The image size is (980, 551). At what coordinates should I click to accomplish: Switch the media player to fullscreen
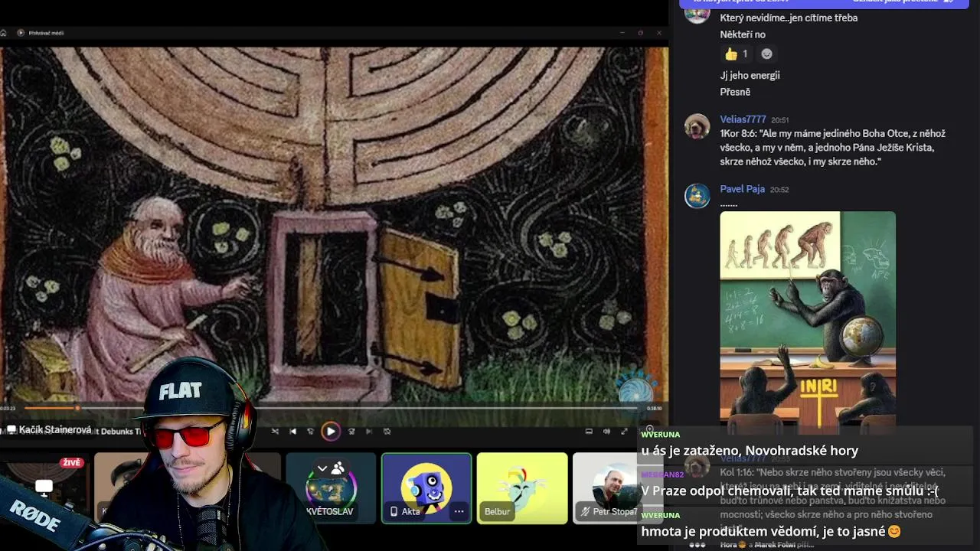(x=624, y=432)
